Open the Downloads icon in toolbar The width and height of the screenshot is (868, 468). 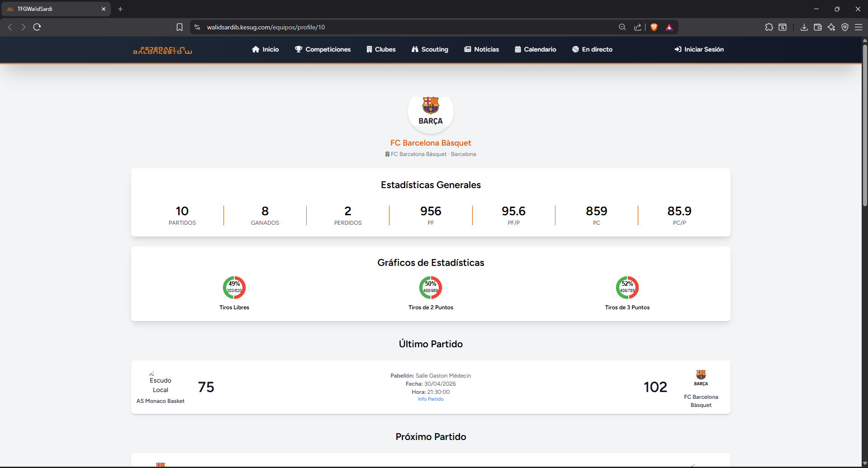[x=804, y=27]
